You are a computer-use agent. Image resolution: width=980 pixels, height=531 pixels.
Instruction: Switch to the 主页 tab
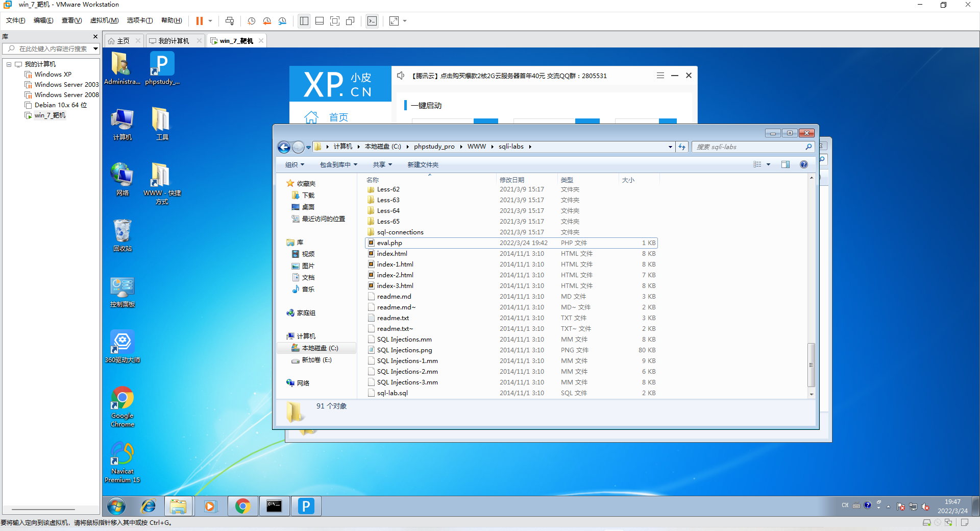pyautogui.click(x=123, y=41)
